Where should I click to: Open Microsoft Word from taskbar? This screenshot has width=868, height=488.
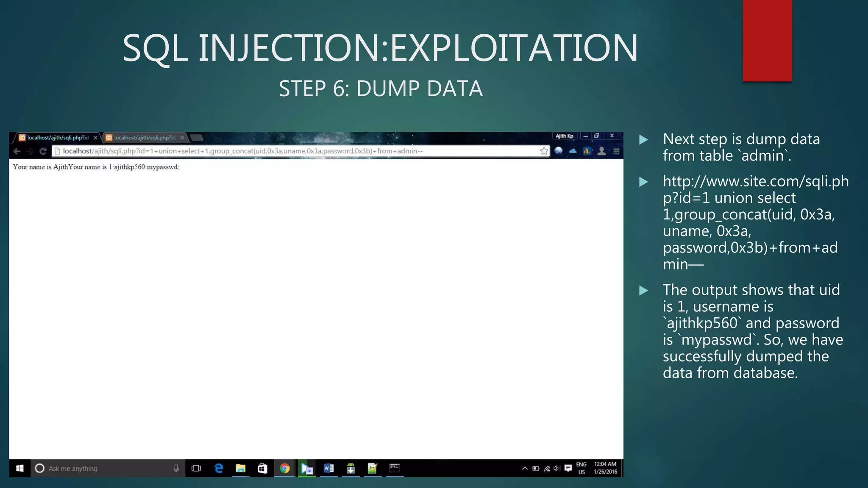(328, 468)
